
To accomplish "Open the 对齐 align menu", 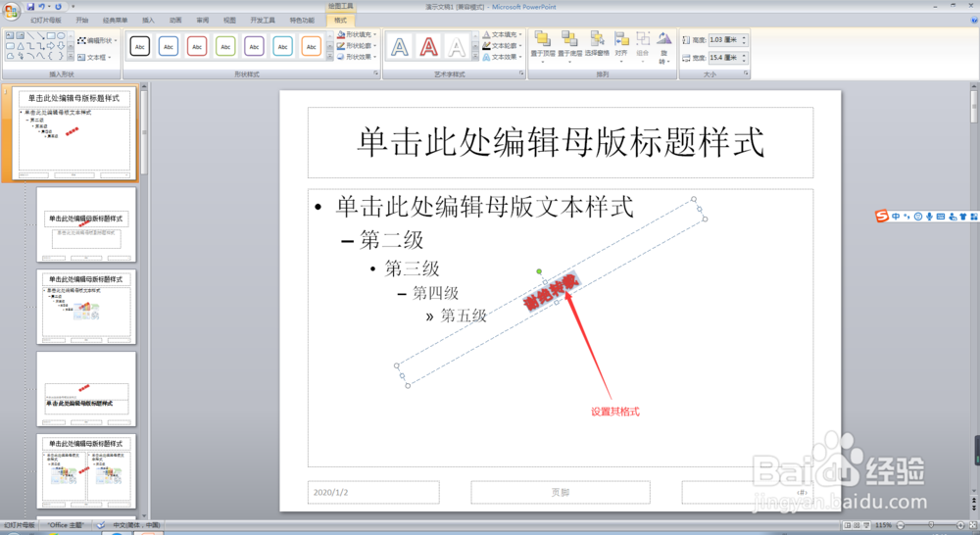I will tap(620, 46).
